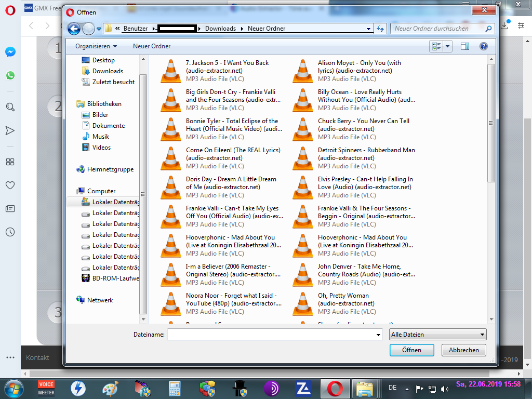532x399 pixels.
Task: Open Opera downloads icon in the browser toolbar
Action: (504, 25)
